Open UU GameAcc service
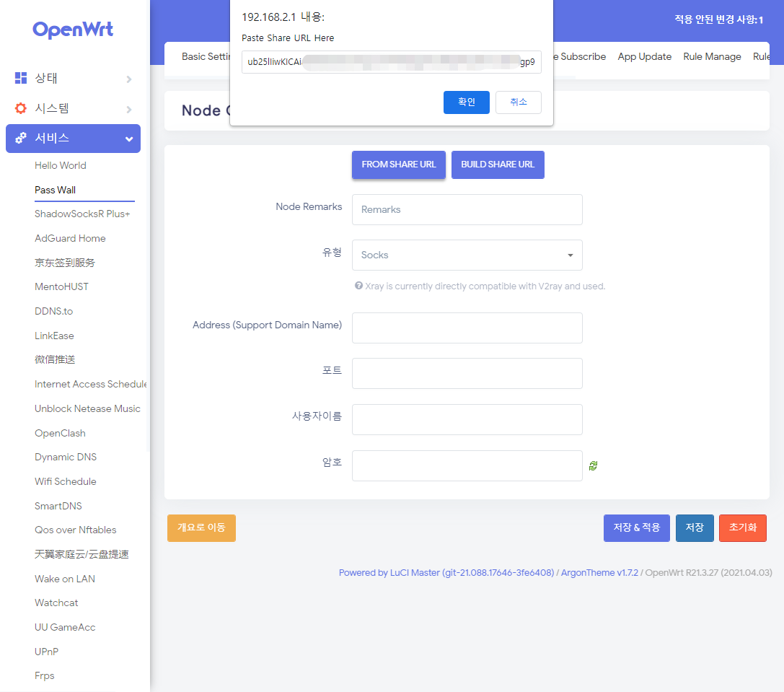Image resolution: width=784 pixels, height=692 pixels. click(x=65, y=628)
